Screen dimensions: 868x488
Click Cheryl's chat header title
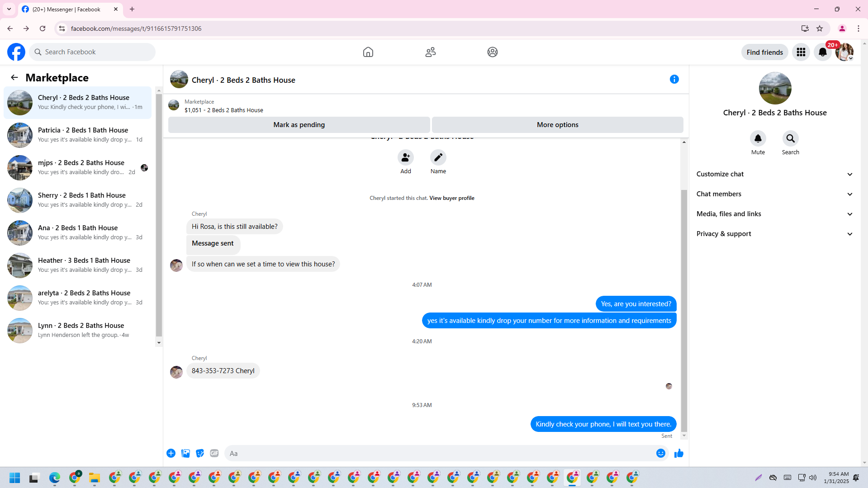tap(243, 80)
